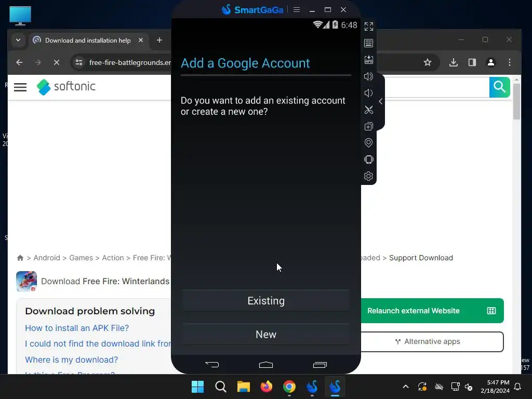
Task: Open site information icon in Chrome address bar
Action: 79,62
